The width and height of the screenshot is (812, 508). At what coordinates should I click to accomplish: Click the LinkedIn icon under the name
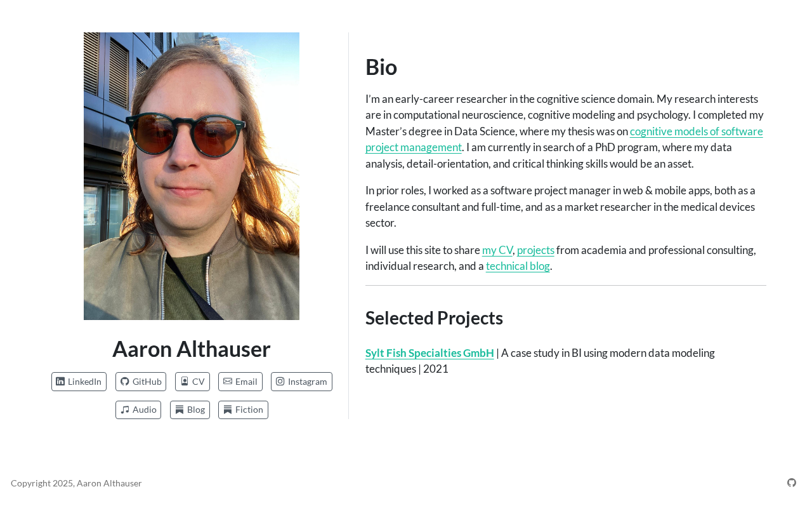coord(60,382)
